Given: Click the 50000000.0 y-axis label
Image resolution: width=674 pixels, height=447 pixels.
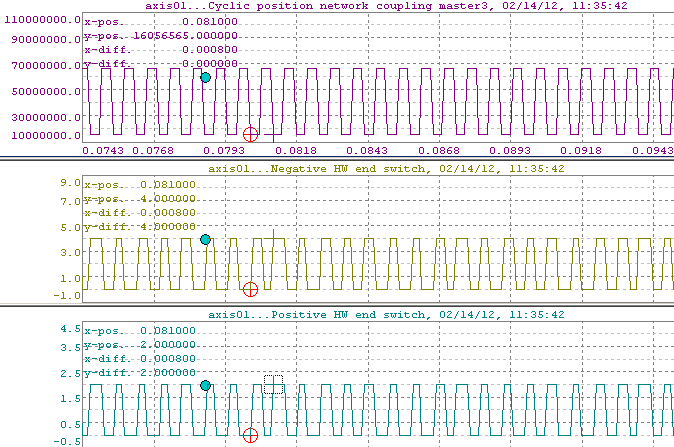Looking at the screenshot, I should pos(46,92).
